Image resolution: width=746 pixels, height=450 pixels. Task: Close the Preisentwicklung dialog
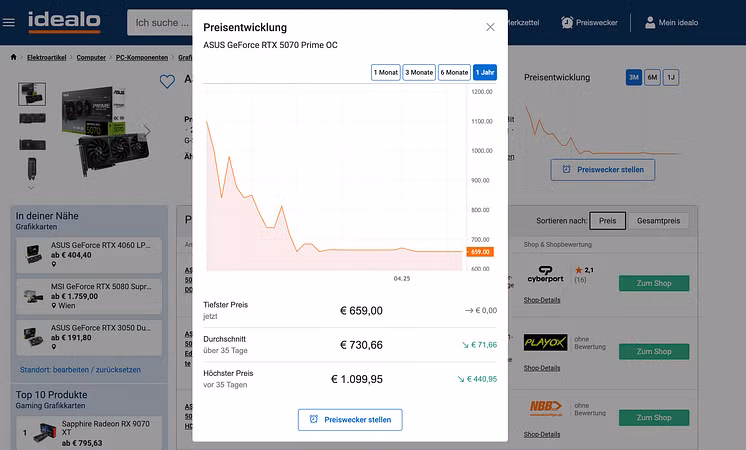point(490,28)
